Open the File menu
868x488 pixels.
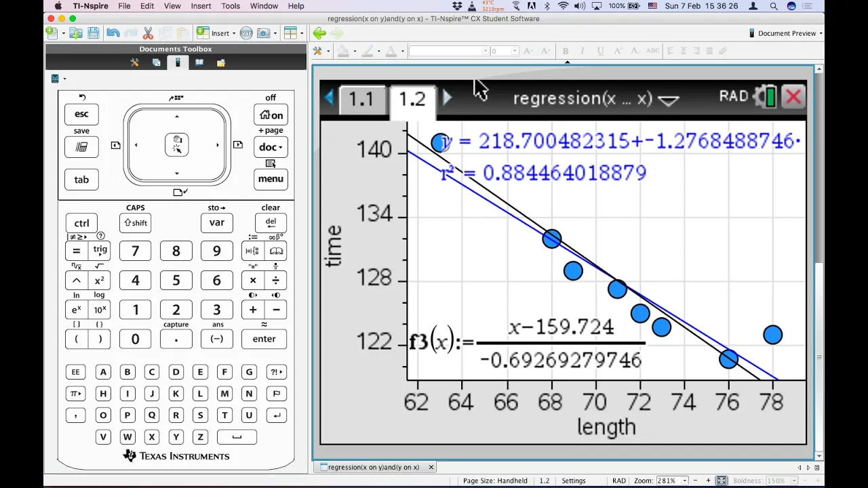(x=124, y=6)
